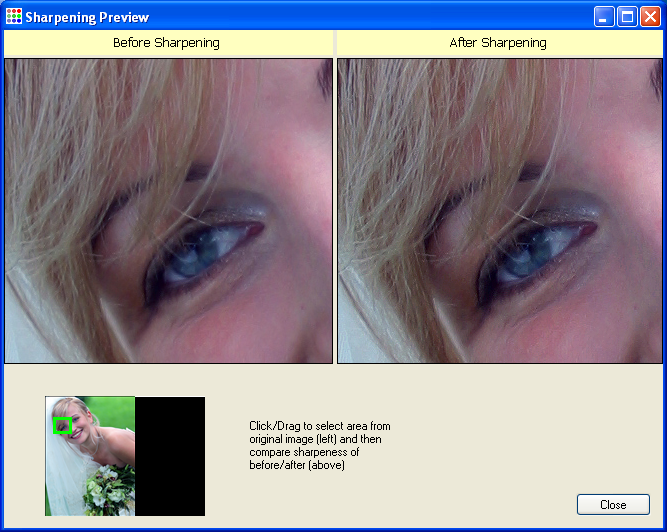
Task: Click the Sharpening Preview app icon
Action: 14,17
